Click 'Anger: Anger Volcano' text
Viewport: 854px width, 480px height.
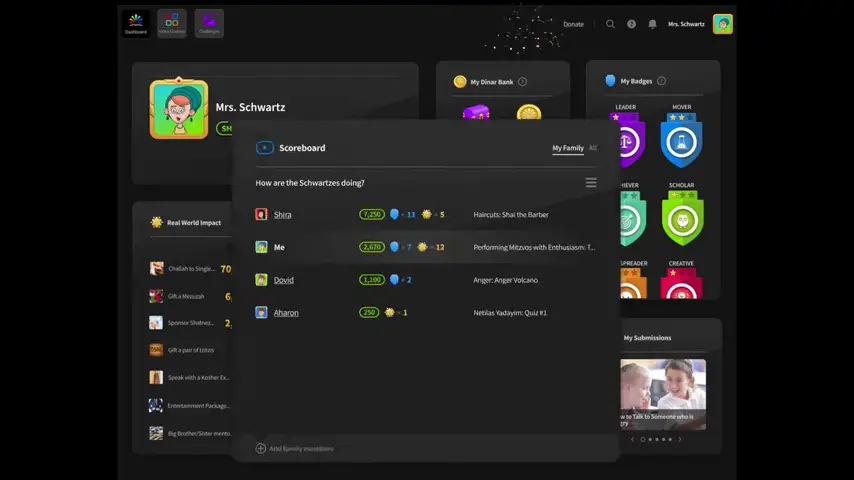[x=505, y=280]
